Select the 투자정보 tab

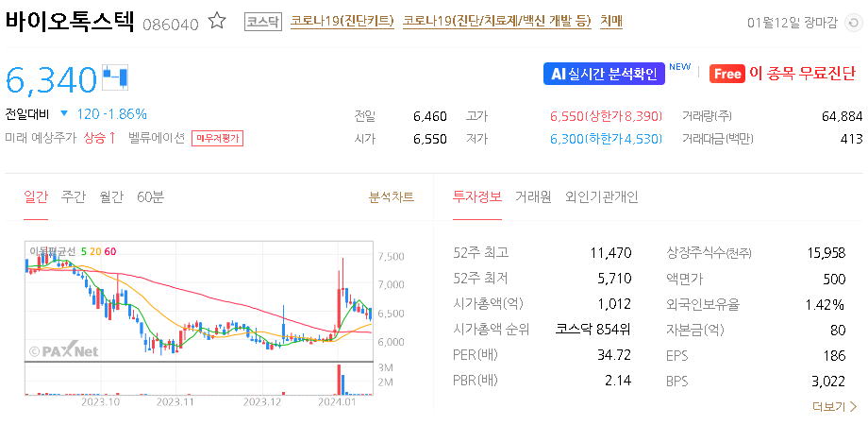tap(477, 196)
